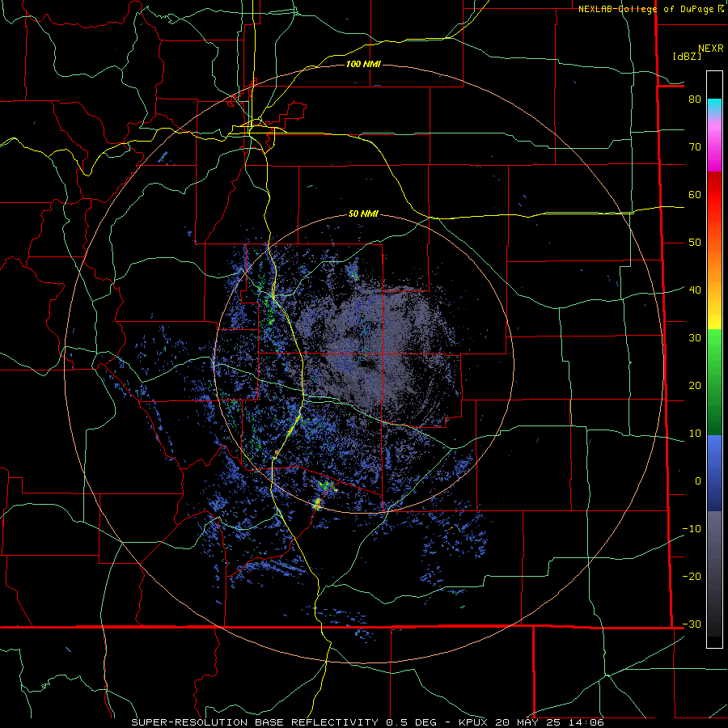Click the "50 NMI" range ring label
728x728 pixels.
tap(363, 214)
